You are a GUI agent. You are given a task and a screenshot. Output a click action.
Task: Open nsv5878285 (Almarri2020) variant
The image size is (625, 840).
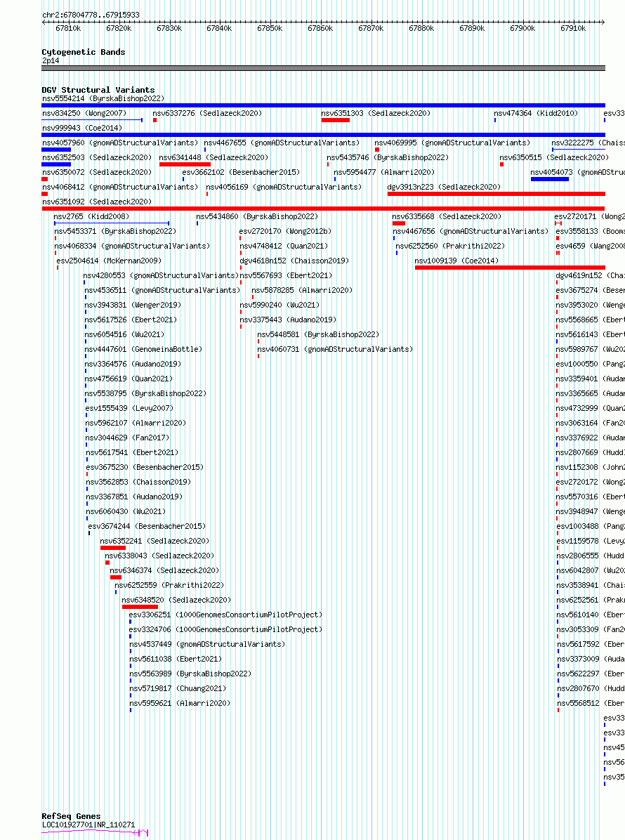pyautogui.click(x=302, y=290)
